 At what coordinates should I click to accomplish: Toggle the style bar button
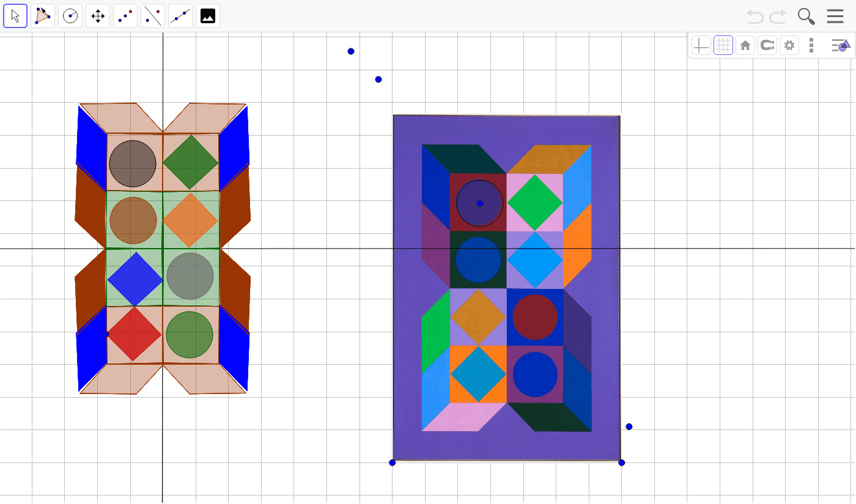[x=841, y=45]
